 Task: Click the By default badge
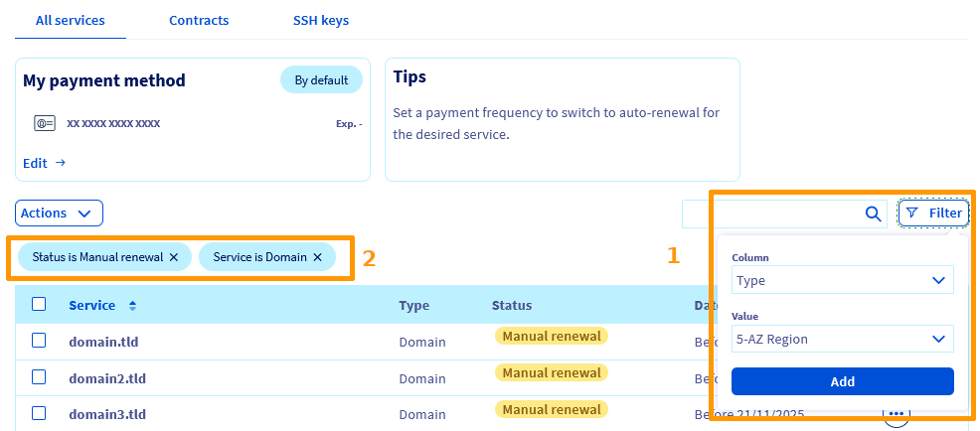(x=321, y=80)
